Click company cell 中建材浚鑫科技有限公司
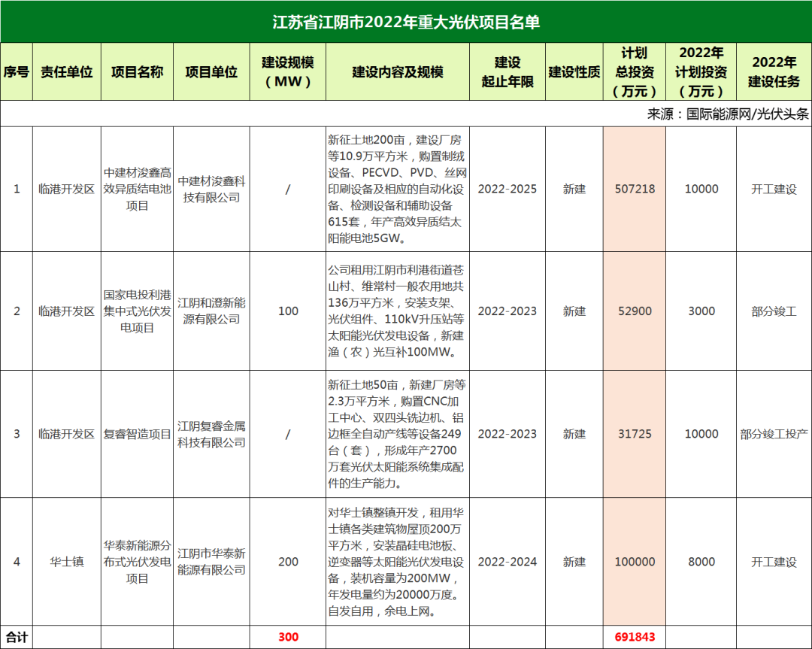 pyautogui.click(x=211, y=189)
